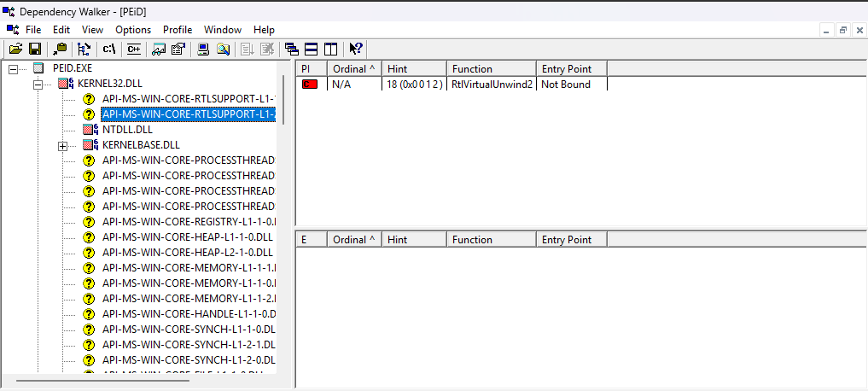Click the module icon beside PEID.EXE

(x=38, y=68)
